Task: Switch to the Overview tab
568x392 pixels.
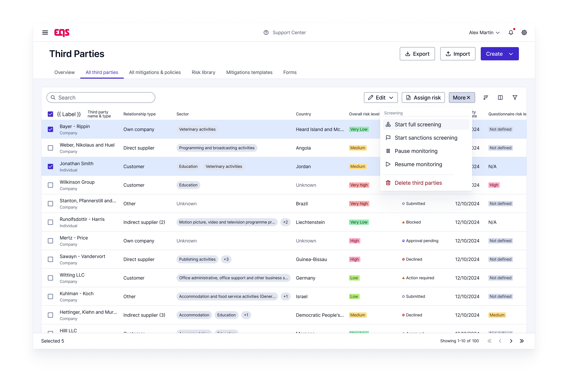Action: pos(64,72)
